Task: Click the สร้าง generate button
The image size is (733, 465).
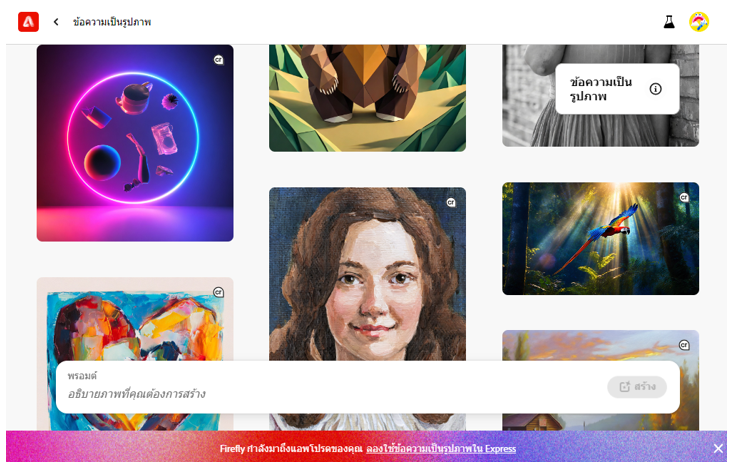Action: pos(637,387)
